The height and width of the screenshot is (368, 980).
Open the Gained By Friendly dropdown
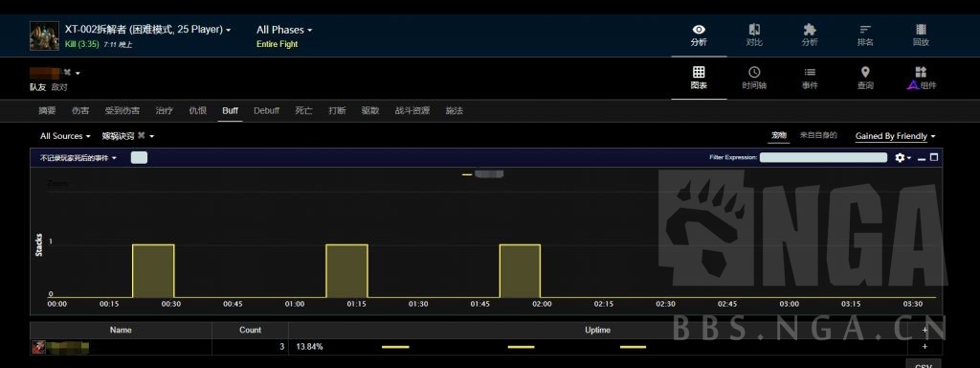(895, 136)
